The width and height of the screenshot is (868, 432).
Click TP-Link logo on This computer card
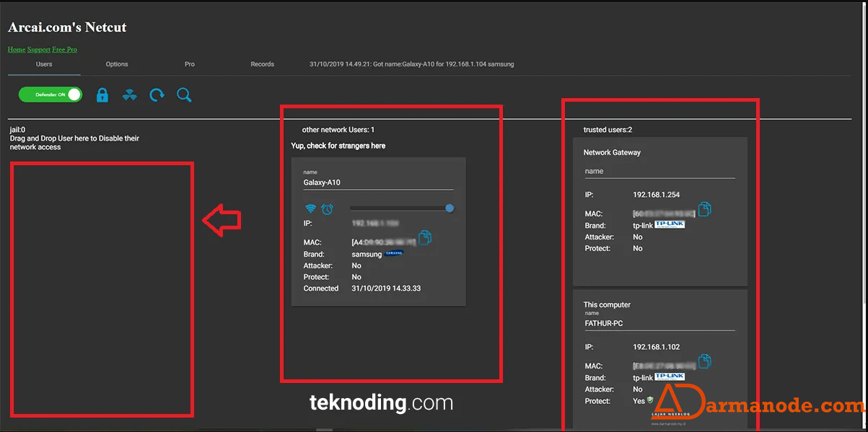670,376
